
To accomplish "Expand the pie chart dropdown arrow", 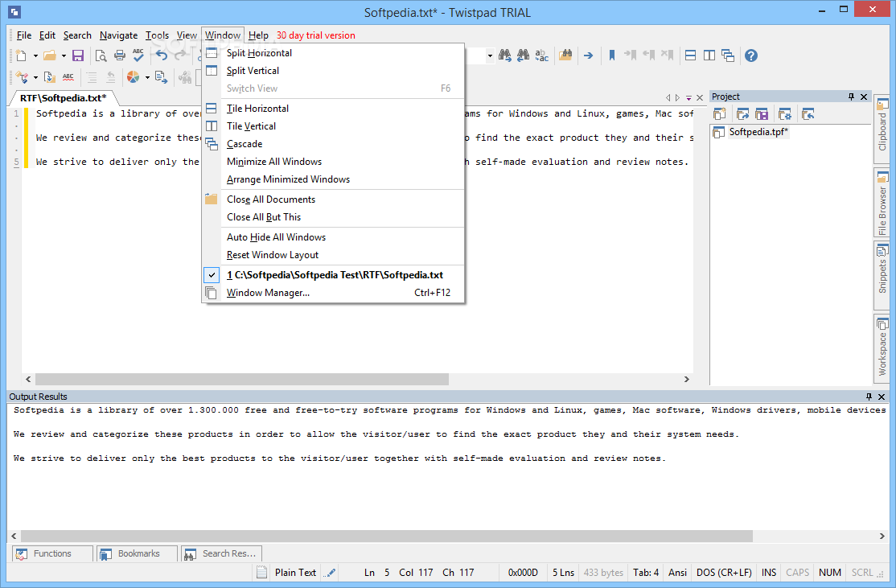I will click(x=147, y=78).
